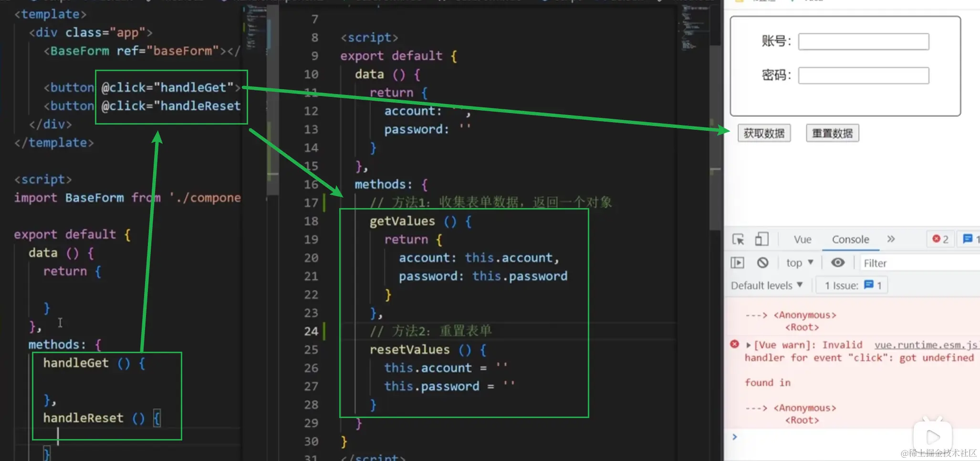This screenshot has height=461, width=980.
Task: Click 'export default {' on line 9
Action: [x=399, y=56]
